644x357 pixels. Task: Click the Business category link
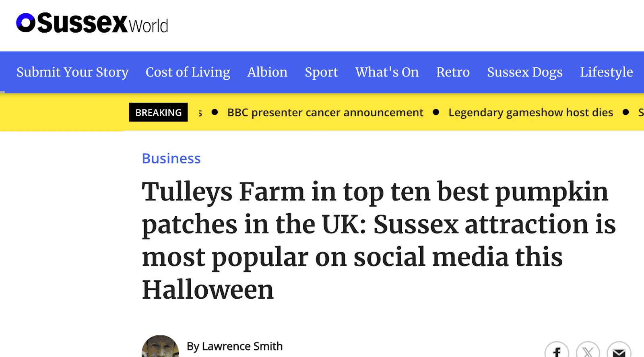pyautogui.click(x=171, y=159)
